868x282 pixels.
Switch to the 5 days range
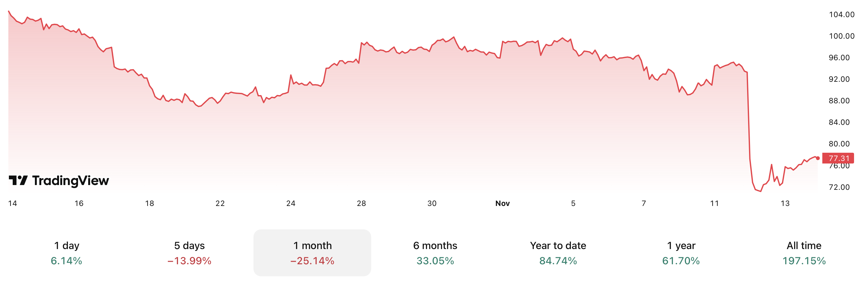189,253
